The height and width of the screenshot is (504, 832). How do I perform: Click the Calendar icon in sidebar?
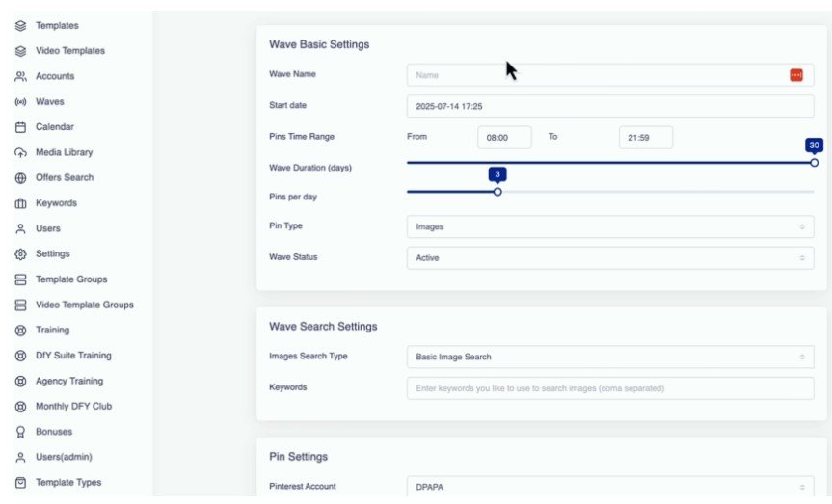20,127
